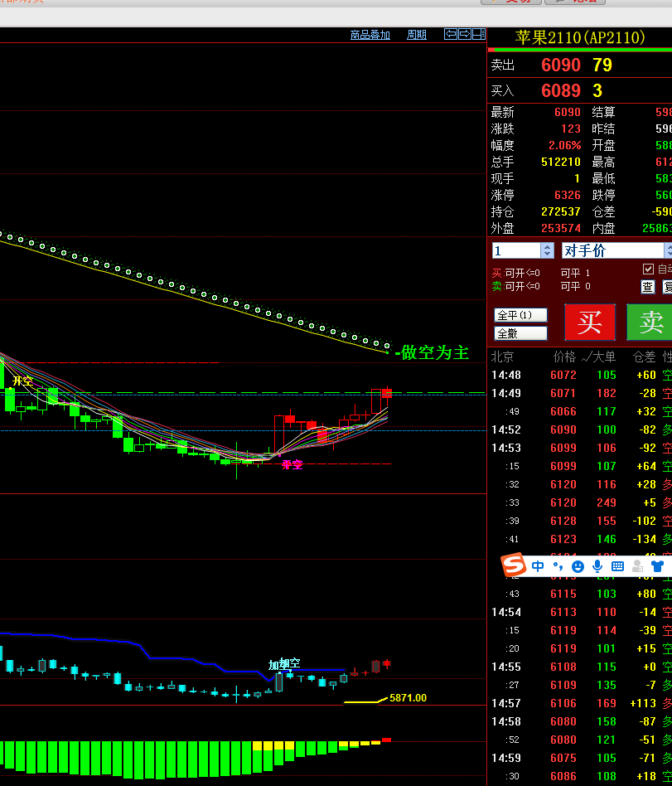The height and width of the screenshot is (786, 672).
Task: Open the Sogou skin shirt icon
Action: tap(657, 566)
